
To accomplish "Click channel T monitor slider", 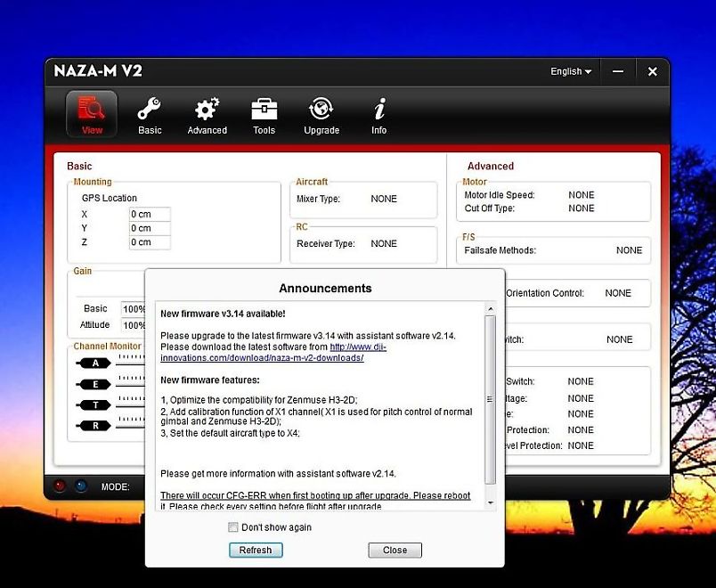I will [130, 403].
